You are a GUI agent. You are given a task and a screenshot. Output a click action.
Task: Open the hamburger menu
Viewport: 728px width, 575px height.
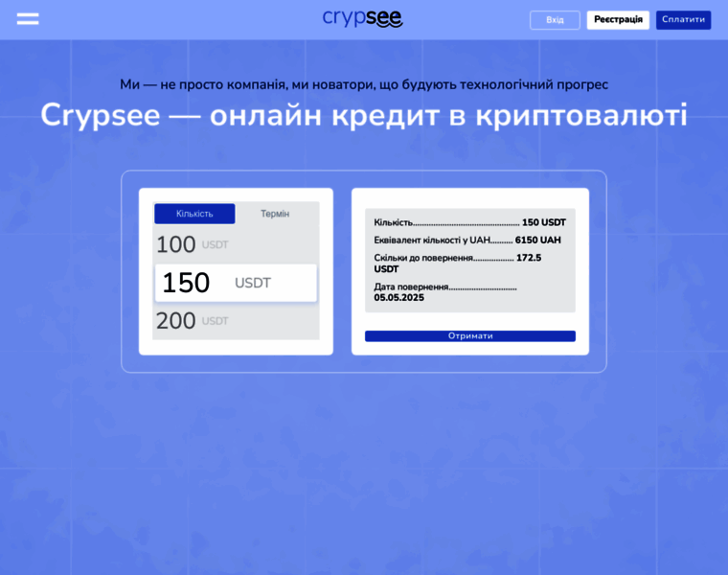(28, 19)
